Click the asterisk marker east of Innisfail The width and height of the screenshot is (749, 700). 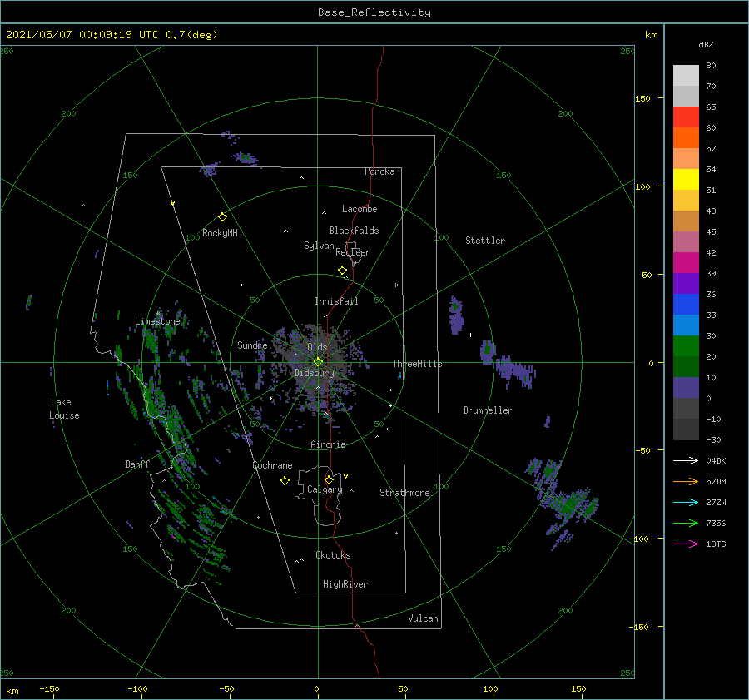[395, 285]
